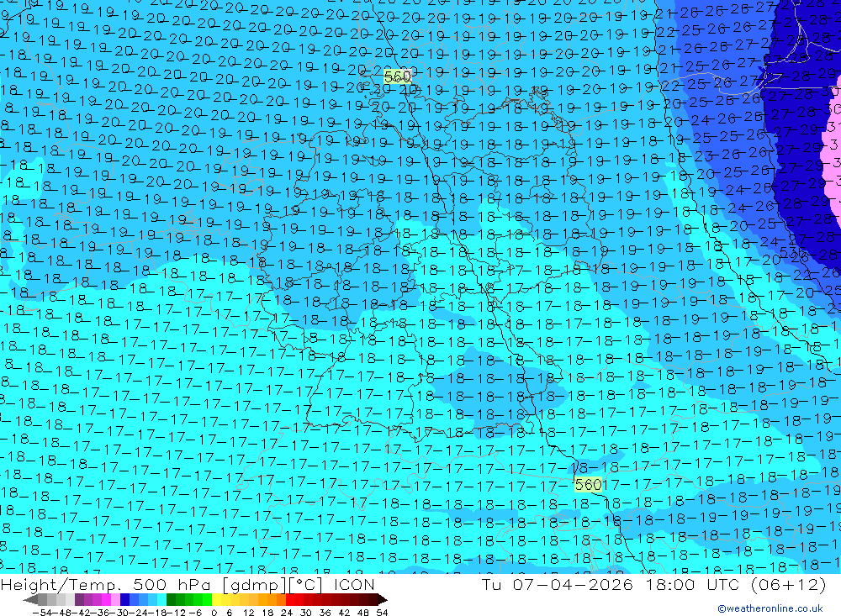Click the bright red legend segment above 24
The width and height of the screenshot is (841, 616).
pyautogui.click(x=290, y=599)
